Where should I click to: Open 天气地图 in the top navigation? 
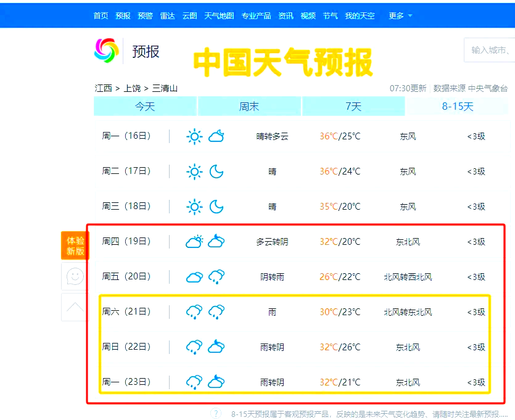pos(219,16)
